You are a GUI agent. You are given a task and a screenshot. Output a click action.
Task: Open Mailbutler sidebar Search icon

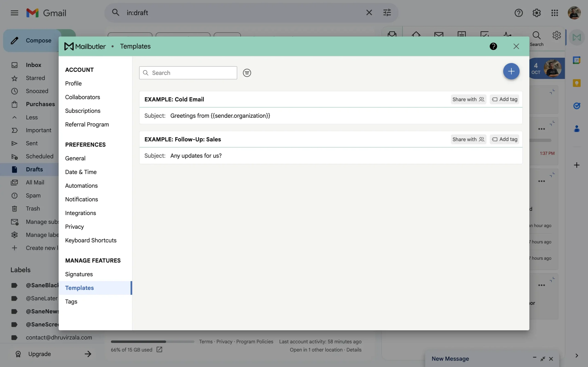[x=537, y=38]
